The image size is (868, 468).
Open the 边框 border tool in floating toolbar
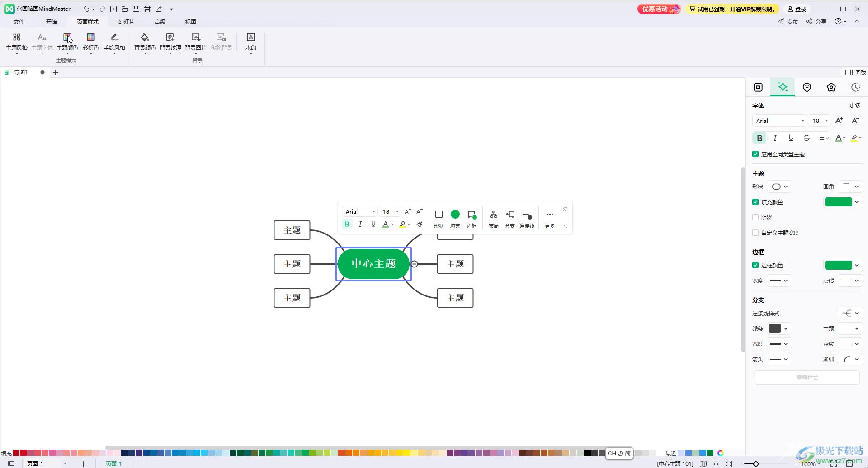tap(472, 219)
